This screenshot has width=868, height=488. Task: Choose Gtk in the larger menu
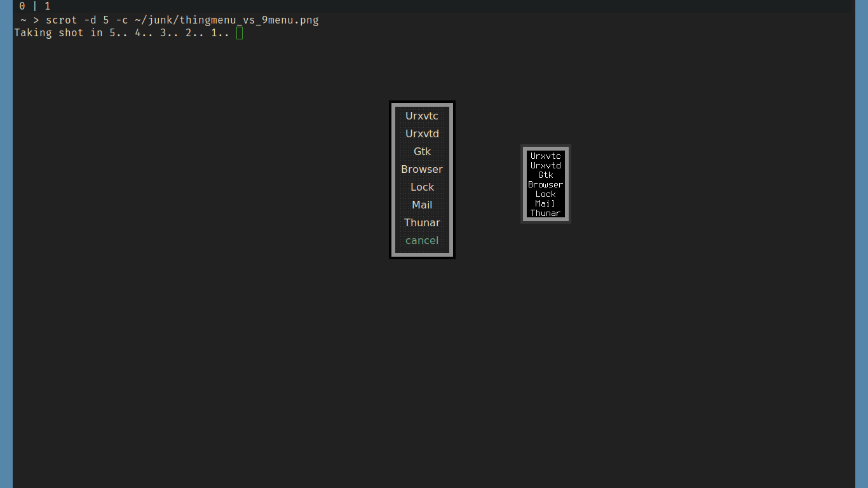422,151
